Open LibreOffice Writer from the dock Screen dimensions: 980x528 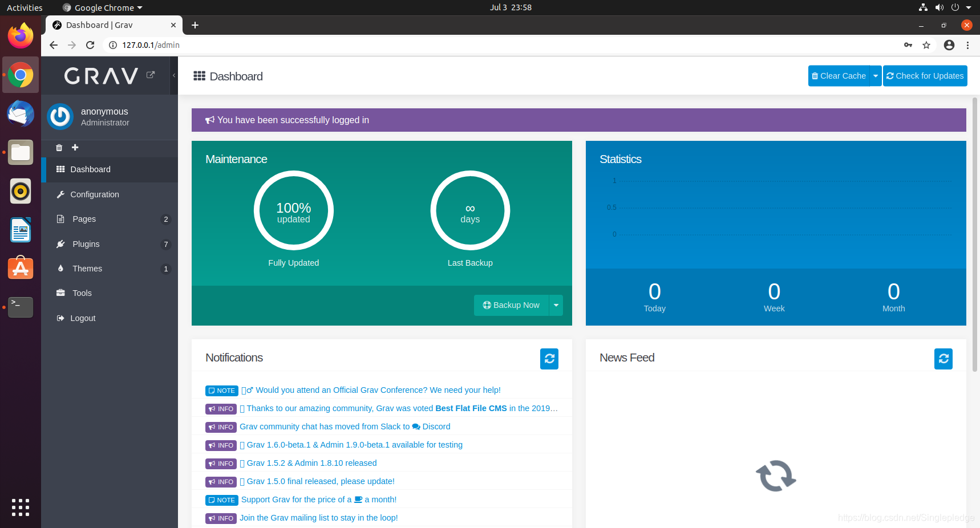(x=21, y=230)
